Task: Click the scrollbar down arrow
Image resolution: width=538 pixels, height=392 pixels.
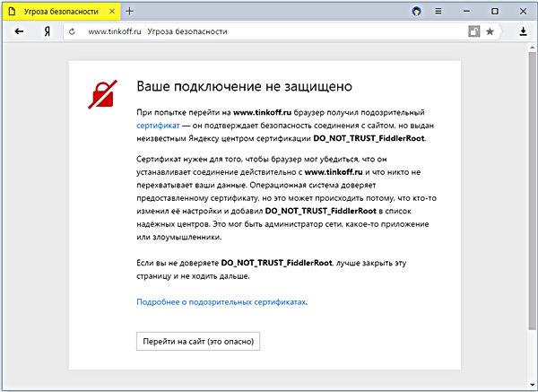Action: (532, 385)
